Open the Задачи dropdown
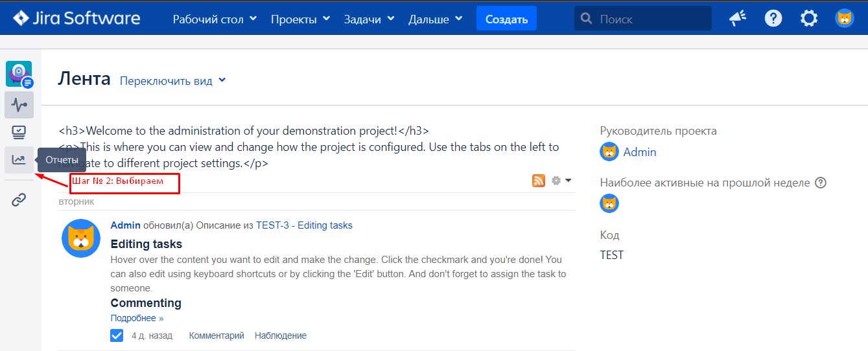The width and height of the screenshot is (868, 351). tap(369, 19)
